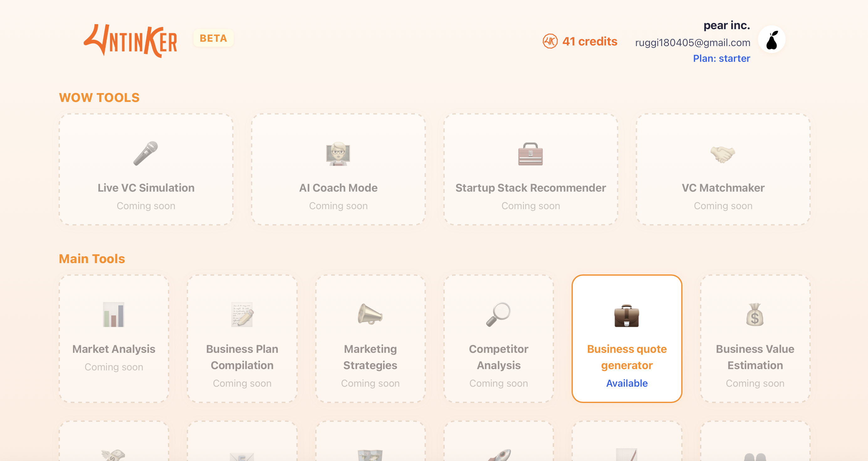Click the UnTinker logo
The width and height of the screenshot is (868, 461).
coord(130,40)
